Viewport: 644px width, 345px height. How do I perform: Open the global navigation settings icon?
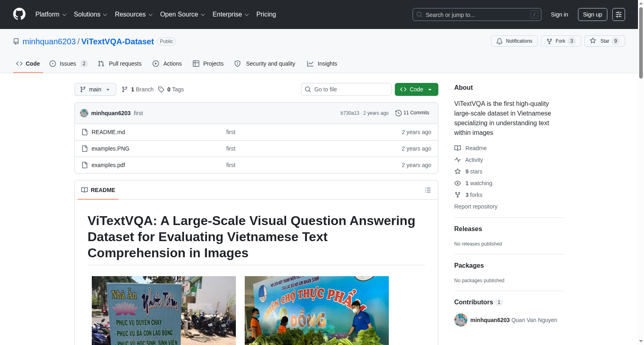tap(619, 14)
